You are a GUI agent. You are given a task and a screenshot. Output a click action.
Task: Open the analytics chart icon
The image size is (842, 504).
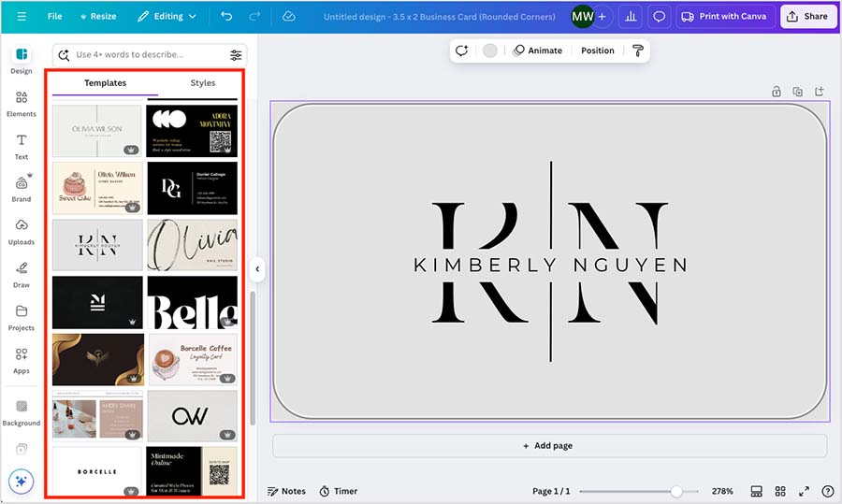click(631, 17)
